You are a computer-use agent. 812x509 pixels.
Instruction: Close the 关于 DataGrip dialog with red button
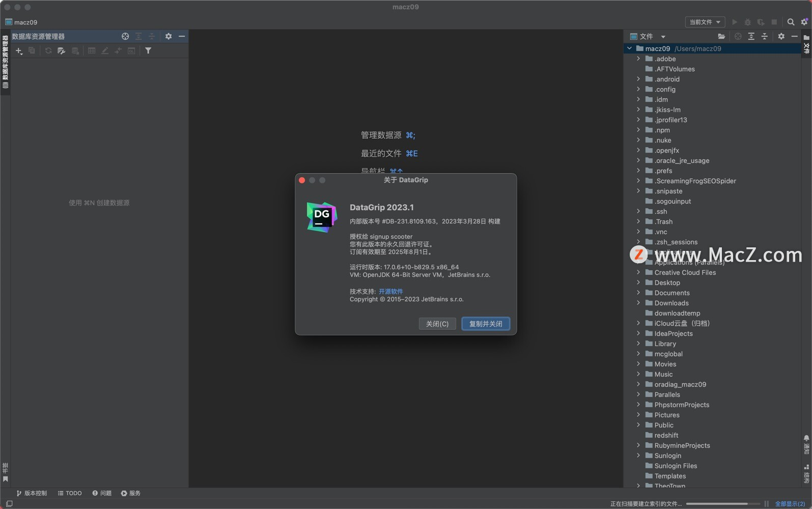pyautogui.click(x=302, y=180)
